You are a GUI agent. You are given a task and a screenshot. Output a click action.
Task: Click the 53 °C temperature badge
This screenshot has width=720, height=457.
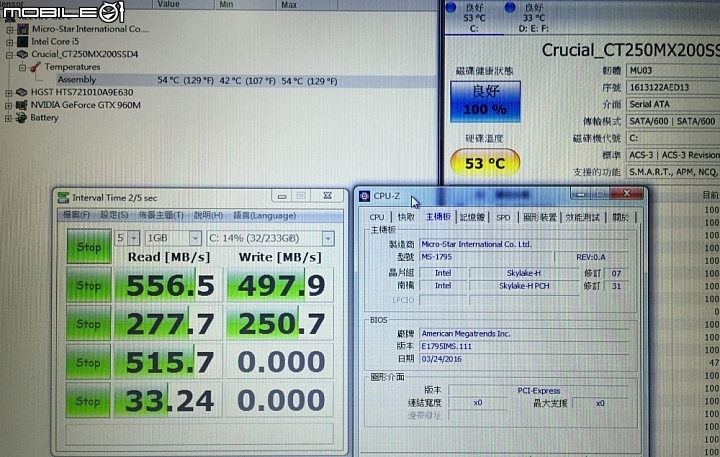pyautogui.click(x=485, y=163)
